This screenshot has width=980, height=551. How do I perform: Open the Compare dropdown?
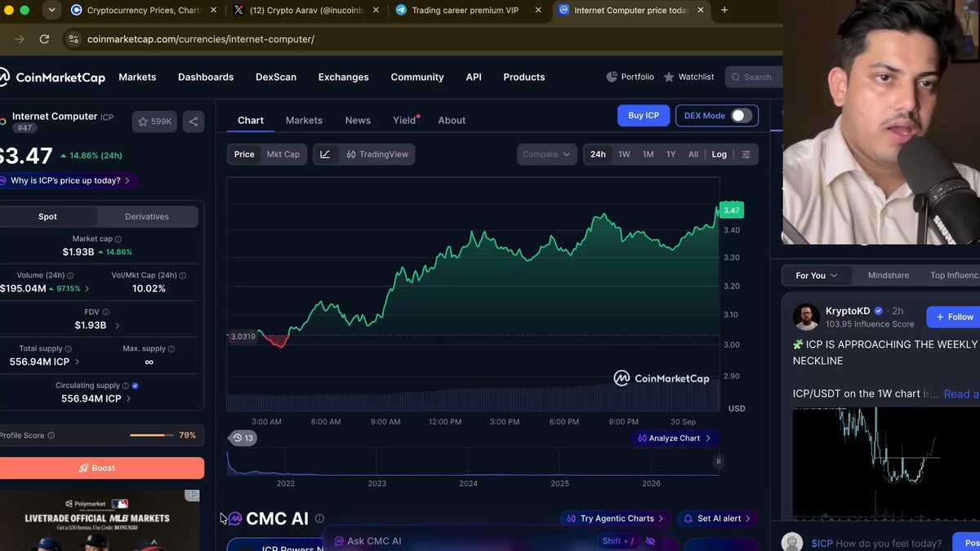pos(547,154)
